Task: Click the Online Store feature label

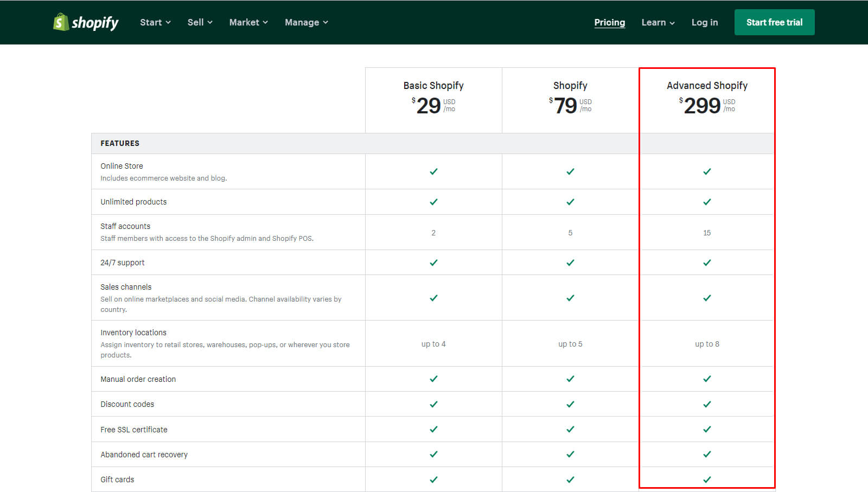Action: [122, 166]
